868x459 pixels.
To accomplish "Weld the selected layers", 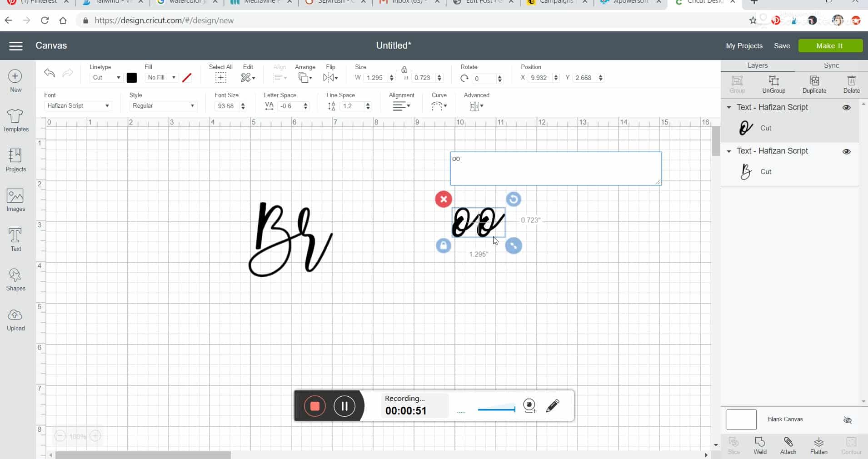I will click(760, 446).
